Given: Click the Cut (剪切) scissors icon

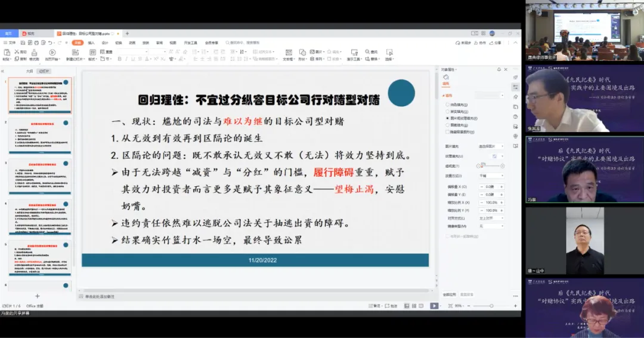Looking at the screenshot, I should click(x=17, y=52).
